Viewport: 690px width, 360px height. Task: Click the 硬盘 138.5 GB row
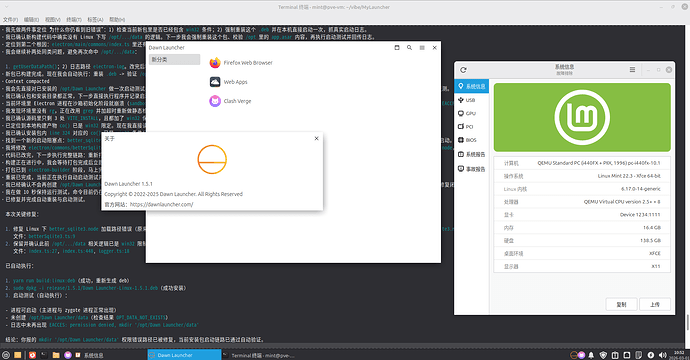582,240
